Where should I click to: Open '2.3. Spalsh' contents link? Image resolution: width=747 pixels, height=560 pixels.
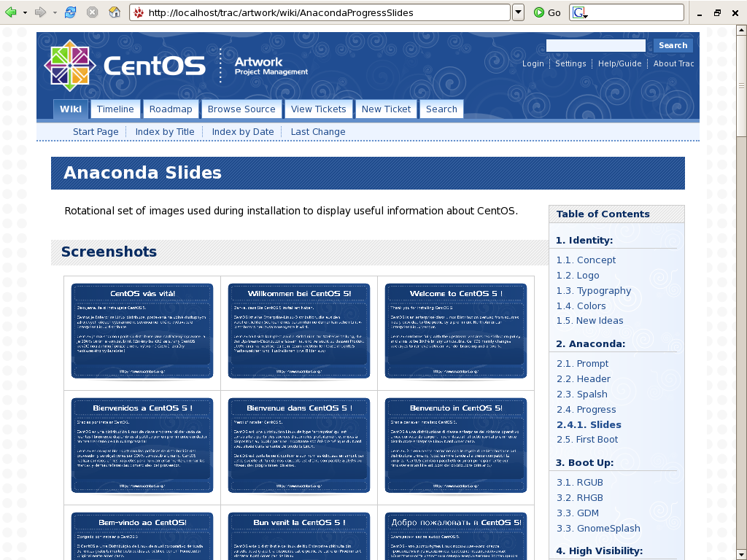pyautogui.click(x=582, y=394)
